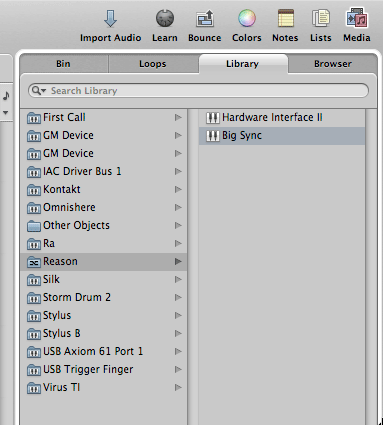Expand the Kontakt folder arrow
This screenshot has height=425, width=383.
click(178, 189)
